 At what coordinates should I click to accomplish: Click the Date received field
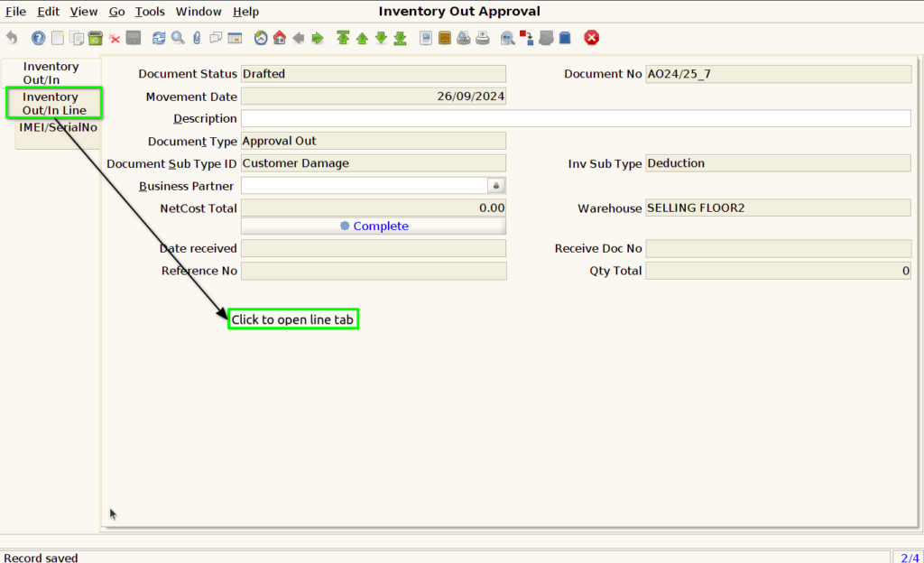(x=374, y=248)
